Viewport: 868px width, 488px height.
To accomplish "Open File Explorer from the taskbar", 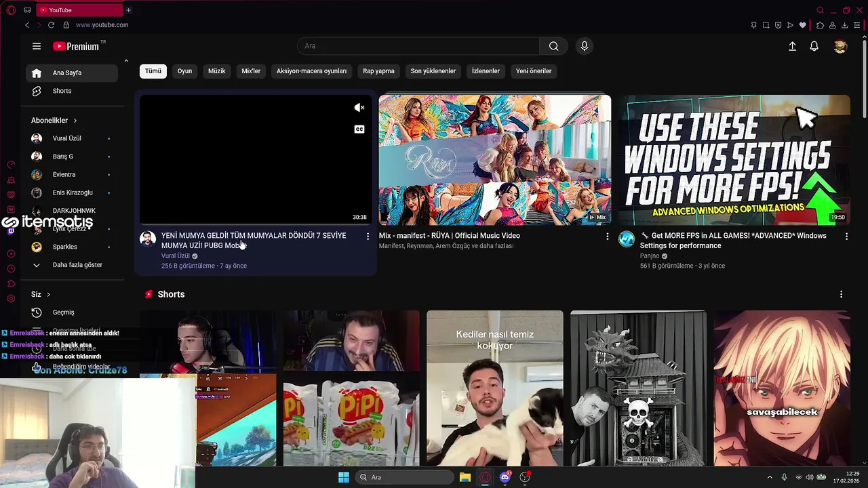I will (465, 477).
